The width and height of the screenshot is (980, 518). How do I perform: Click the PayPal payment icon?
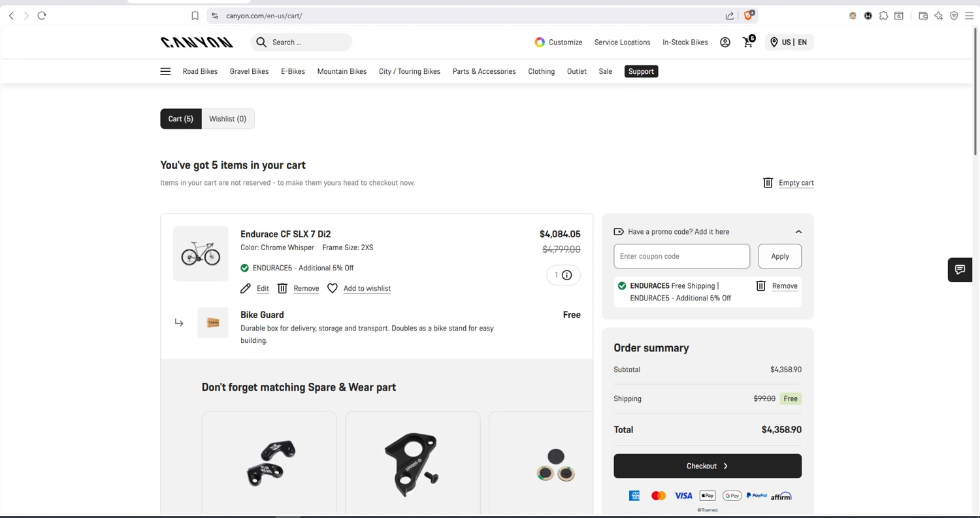point(757,496)
